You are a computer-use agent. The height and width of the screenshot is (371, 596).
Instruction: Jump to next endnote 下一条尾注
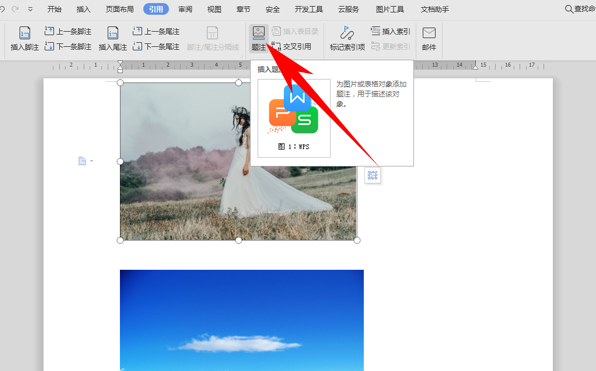(x=156, y=46)
